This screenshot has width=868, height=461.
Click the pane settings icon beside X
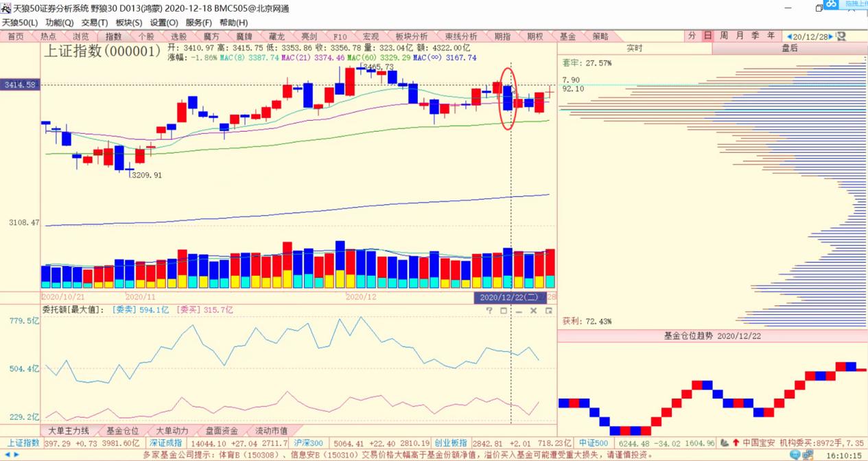548,311
